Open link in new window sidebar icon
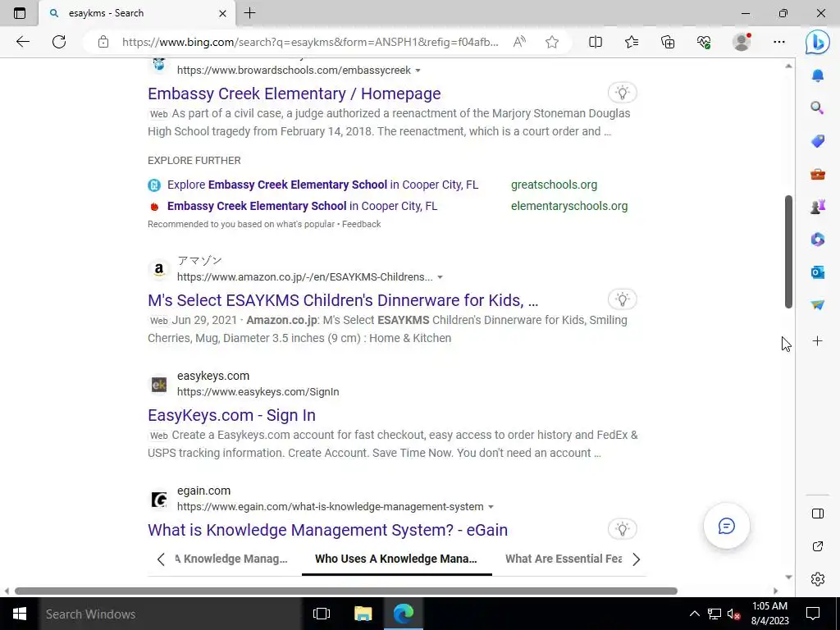The height and width of the screenshot is (630, 840). point(818,546)
